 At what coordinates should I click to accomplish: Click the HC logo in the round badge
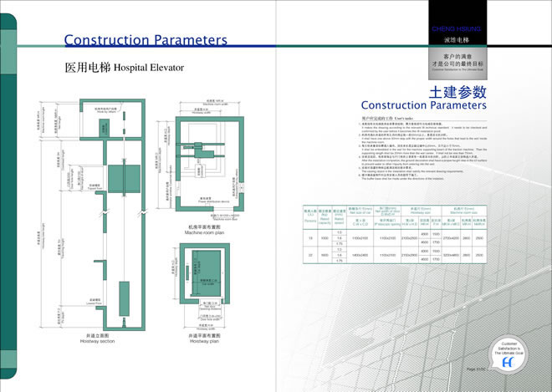509,362
